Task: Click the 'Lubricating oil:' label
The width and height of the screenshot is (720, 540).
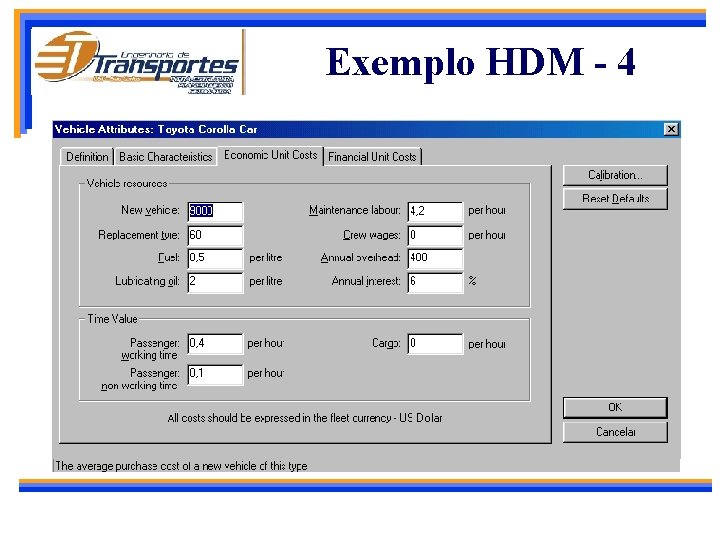Action: (x=147, y=281)
